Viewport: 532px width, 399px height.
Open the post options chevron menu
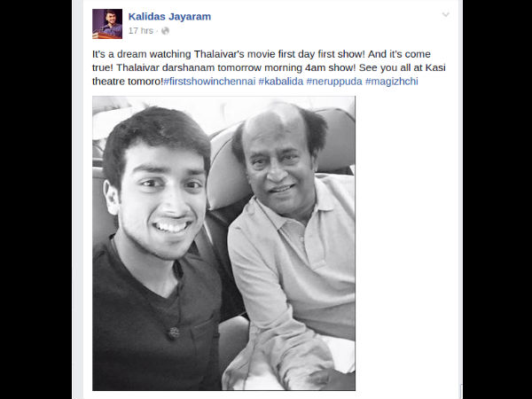pos(445,14)
